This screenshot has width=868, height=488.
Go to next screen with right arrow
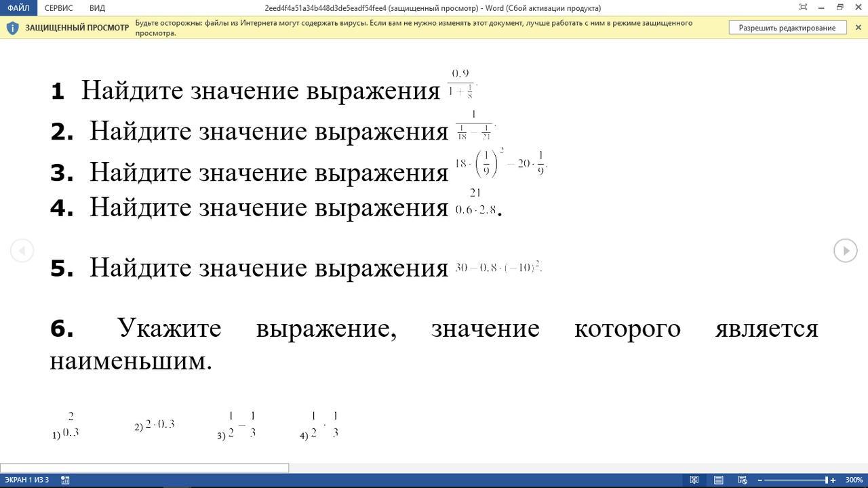(x=845, y=251)
